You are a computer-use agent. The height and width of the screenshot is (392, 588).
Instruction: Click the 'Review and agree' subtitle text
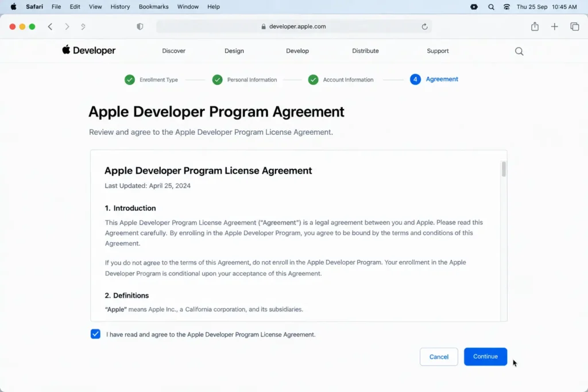[211, 132]
